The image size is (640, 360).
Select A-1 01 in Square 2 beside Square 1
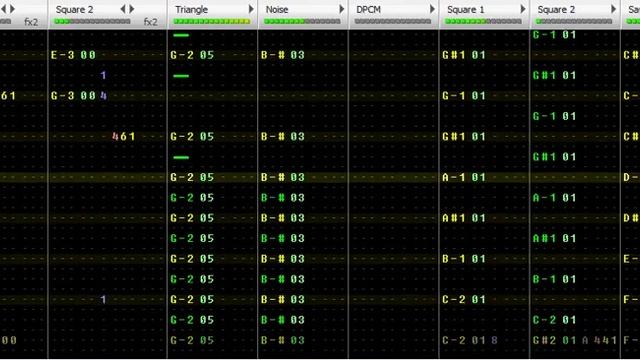tap(555, 198)
